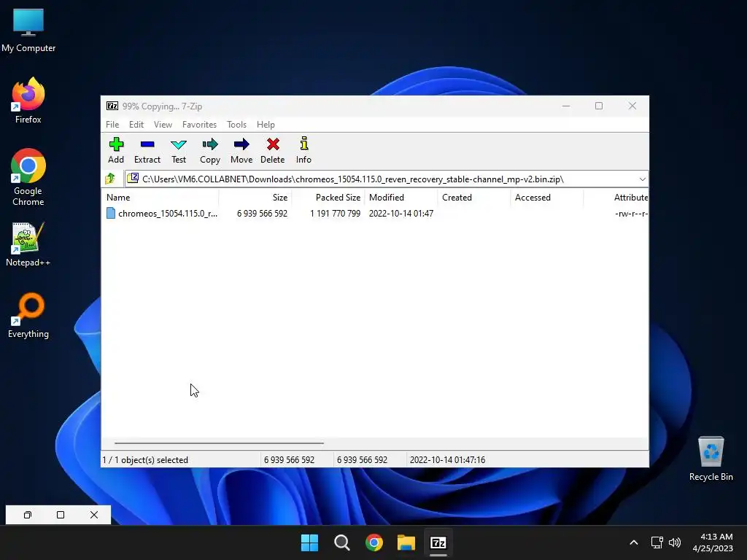Image resolution: width=747 pixels, height=560 pixels.
Task: Go up one folder level icon
Action: [x=110, y=179]
